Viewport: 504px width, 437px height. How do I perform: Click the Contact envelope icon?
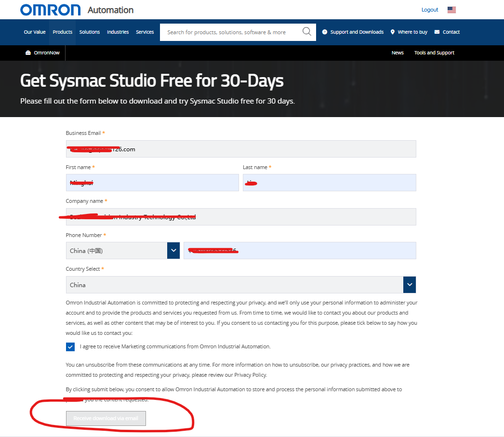click(x=437, y=32)
